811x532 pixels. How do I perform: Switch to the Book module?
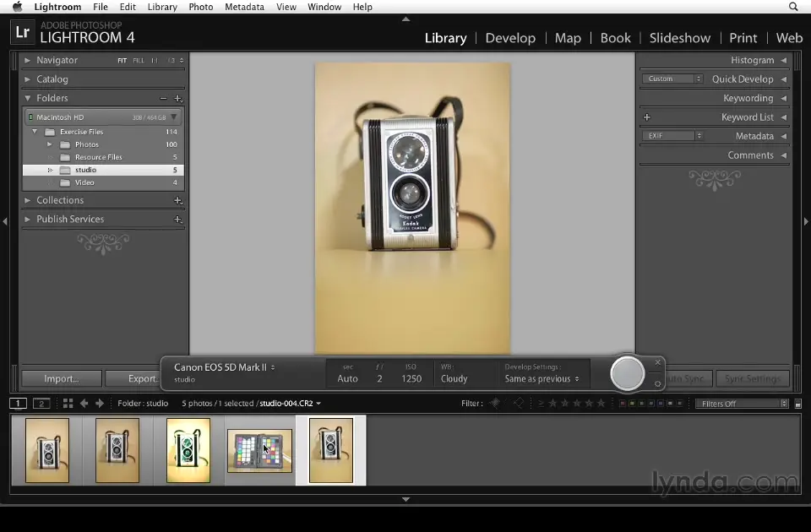pyautogui.click(x=616, y=38)
